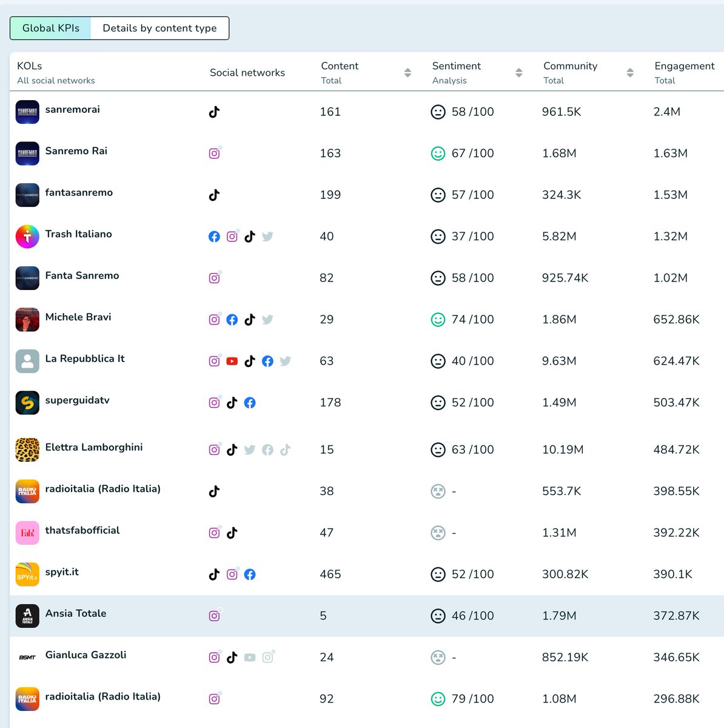Select engagement value 2.4M
The height and width of the screenshot is (728, 724).
667,112
